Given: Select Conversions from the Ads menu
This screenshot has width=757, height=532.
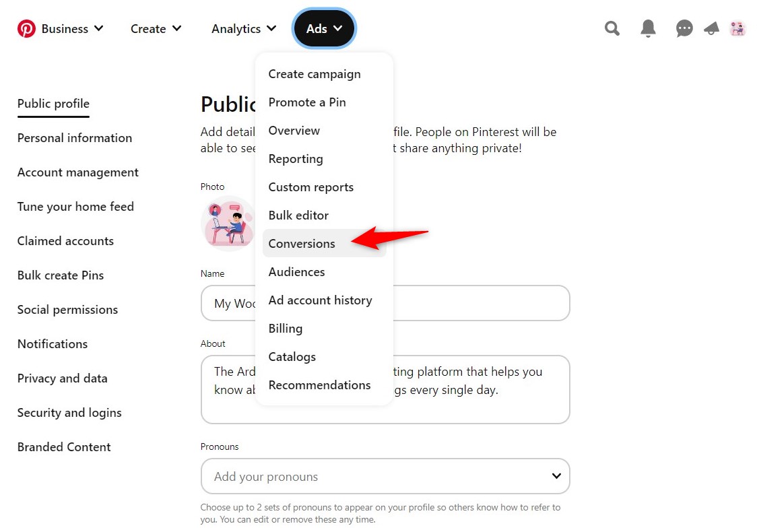Looking at the screenshot, I should pos(302,244).
